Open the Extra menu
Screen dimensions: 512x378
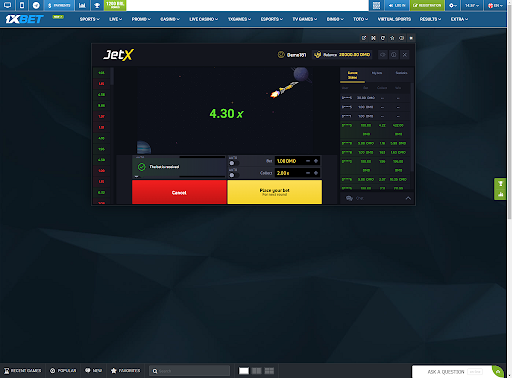(x=459, y=19)
